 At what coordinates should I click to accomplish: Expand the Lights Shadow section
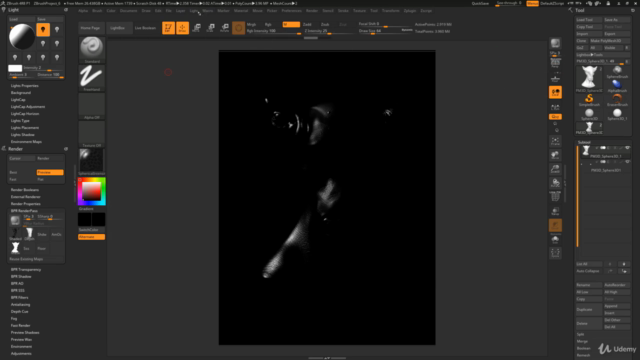[x=22, y=135]
